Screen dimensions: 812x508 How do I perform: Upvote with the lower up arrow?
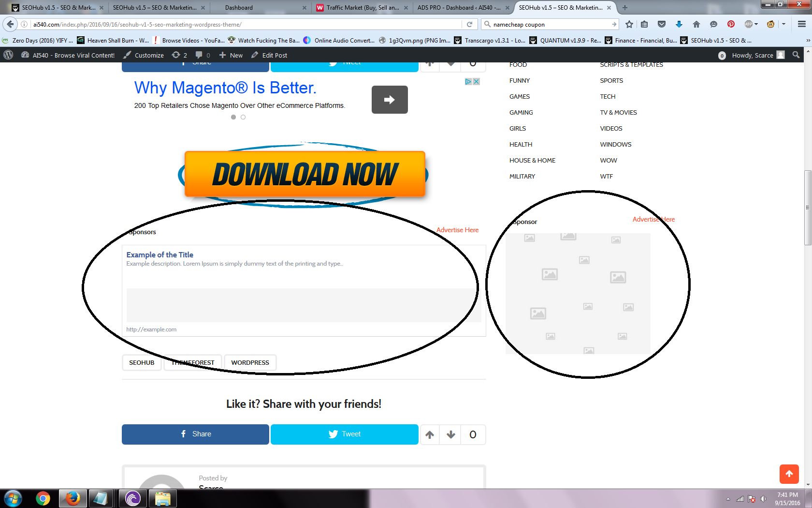coord(430,434)
